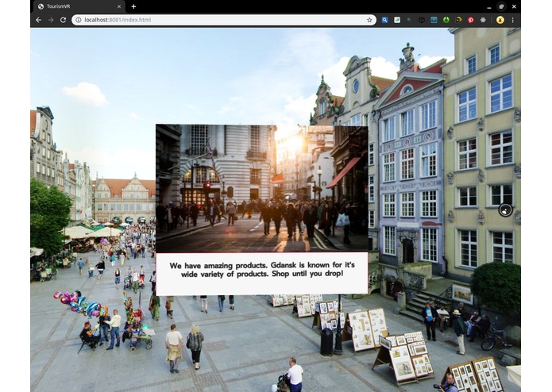Minimize the browser window
Screen dimensions: 552x392
[489, 6]
